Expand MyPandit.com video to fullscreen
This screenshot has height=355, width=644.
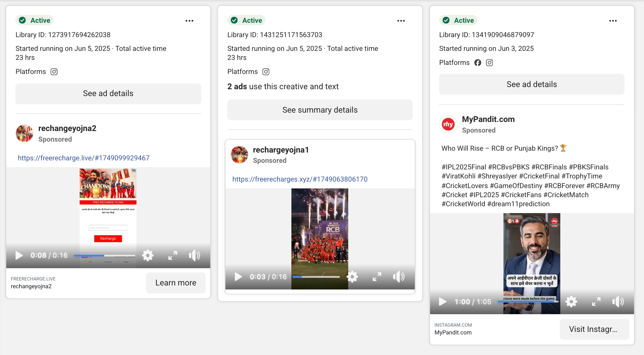click(x=596, y=302)
